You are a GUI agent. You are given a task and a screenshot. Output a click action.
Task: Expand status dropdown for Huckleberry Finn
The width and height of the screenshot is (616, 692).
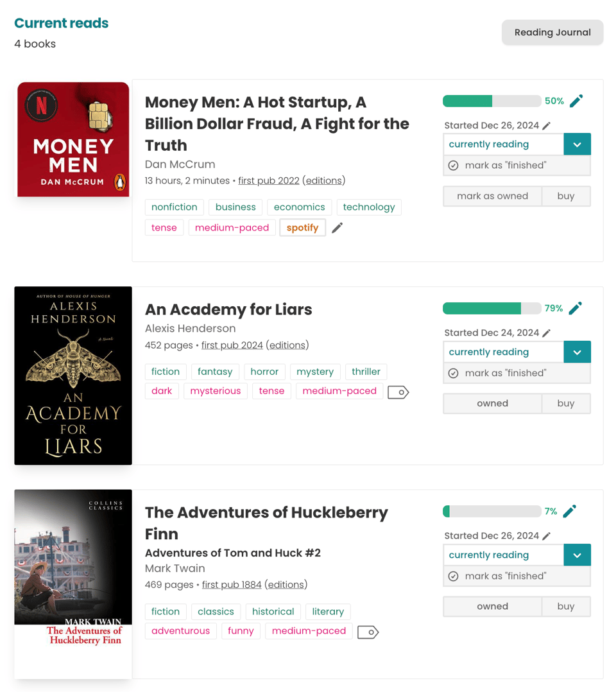[x=577, y=555]
